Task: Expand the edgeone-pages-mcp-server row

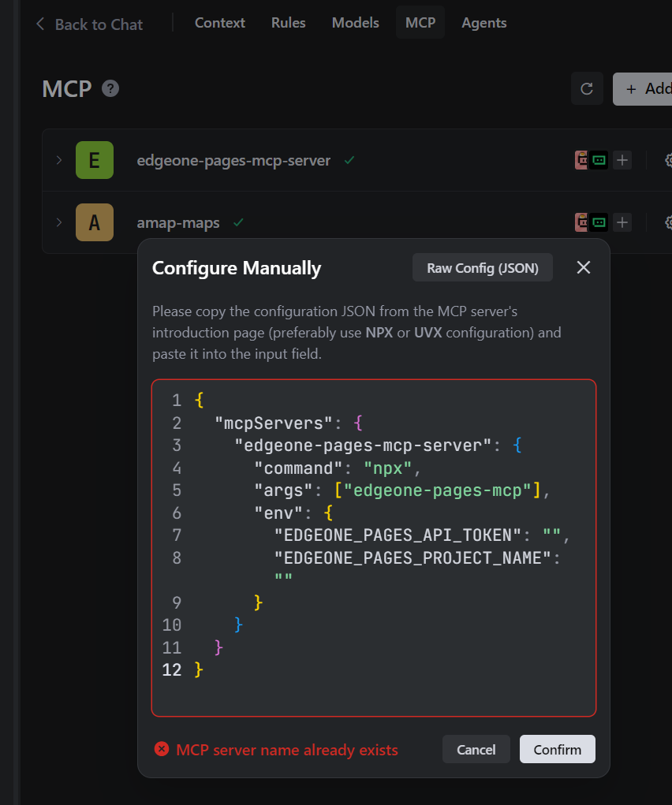Action: click(x=59, y=160)
